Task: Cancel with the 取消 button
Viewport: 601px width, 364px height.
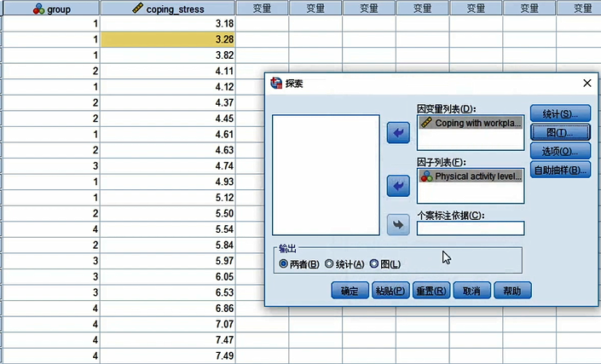Action: 471,291
